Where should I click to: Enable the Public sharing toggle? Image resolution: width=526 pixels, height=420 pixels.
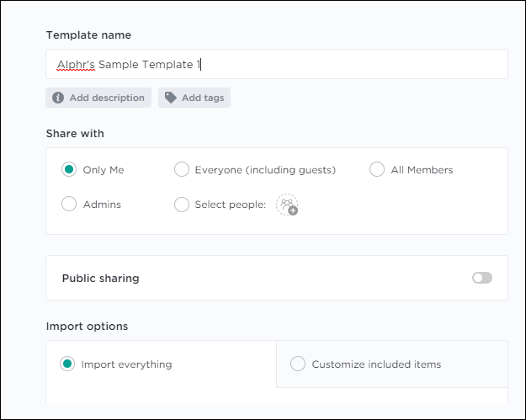(481, 278)
